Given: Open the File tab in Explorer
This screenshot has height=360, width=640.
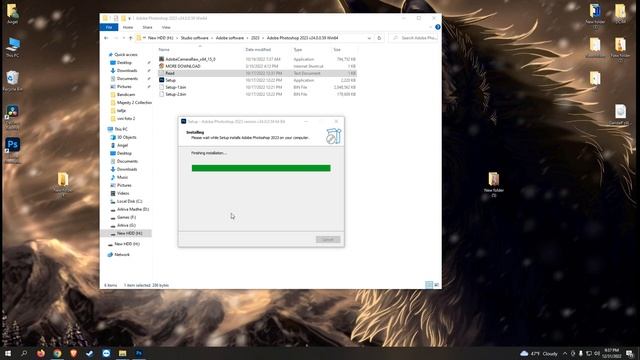Looking at the screenshot, I should pos(109,27).
